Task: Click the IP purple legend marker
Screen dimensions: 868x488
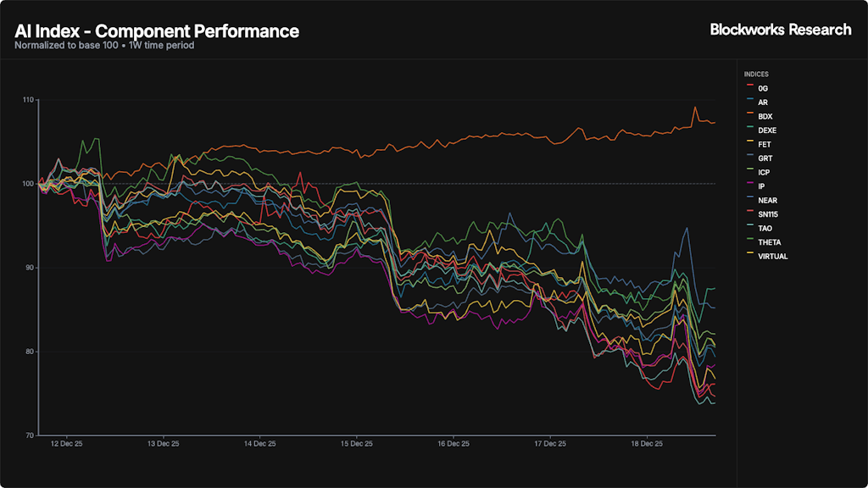Action: pyautogui.click(x=748, y=186)
